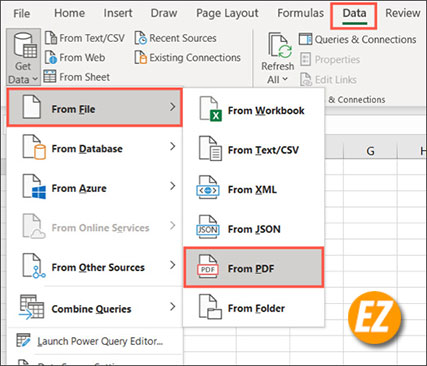Click the From Online Services cloud icon
Screen dimensions: 427x366
pos(34,226)
